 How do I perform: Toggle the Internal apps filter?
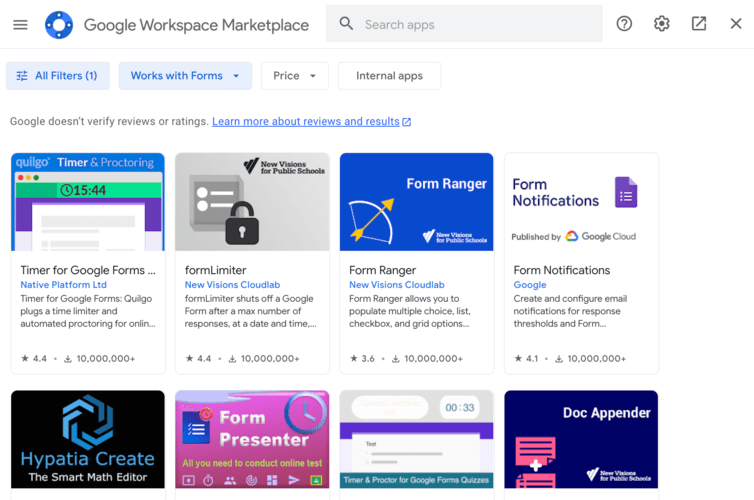pyautogui.click(x=390, y=76)
